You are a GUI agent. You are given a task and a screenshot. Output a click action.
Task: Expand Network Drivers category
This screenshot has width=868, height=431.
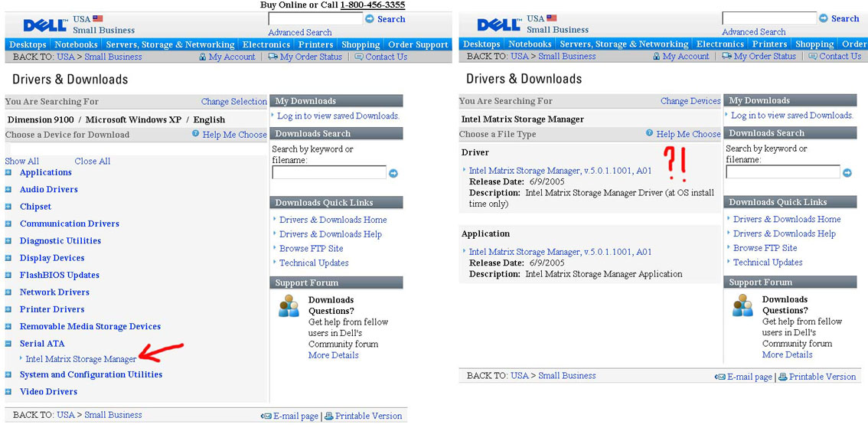pyautogui.click(x=8, y=292)
